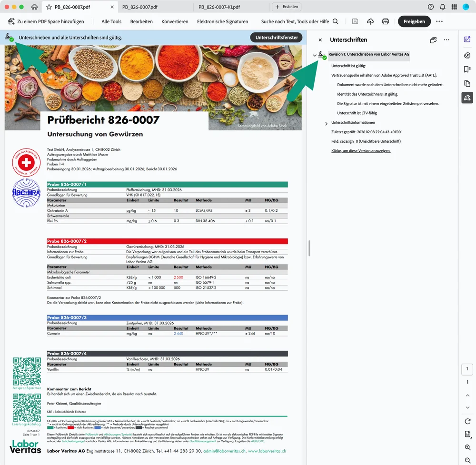Toggle the signatures panel icon in the right sidebar
This screenshot has width=476, height=465.
tap(467, 98)
